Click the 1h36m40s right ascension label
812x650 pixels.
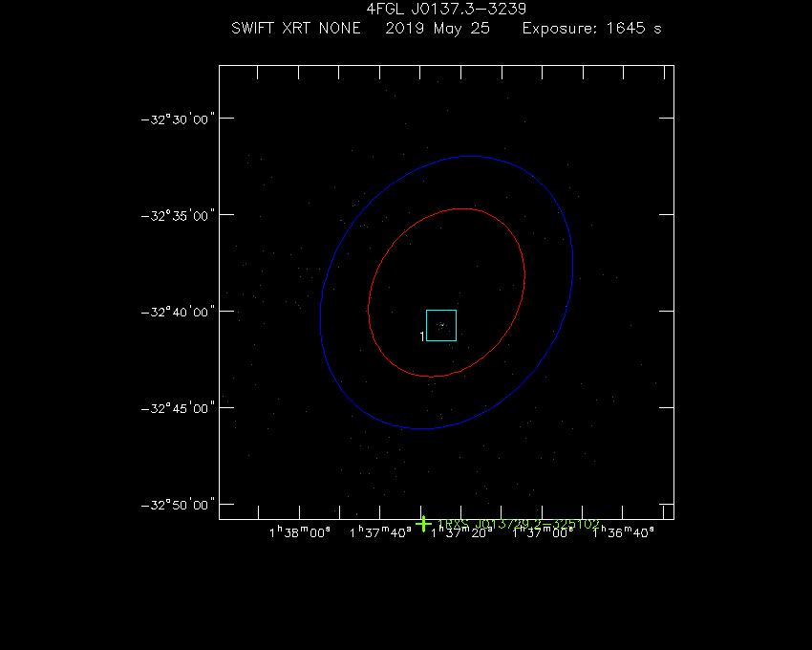click(623, 532)
